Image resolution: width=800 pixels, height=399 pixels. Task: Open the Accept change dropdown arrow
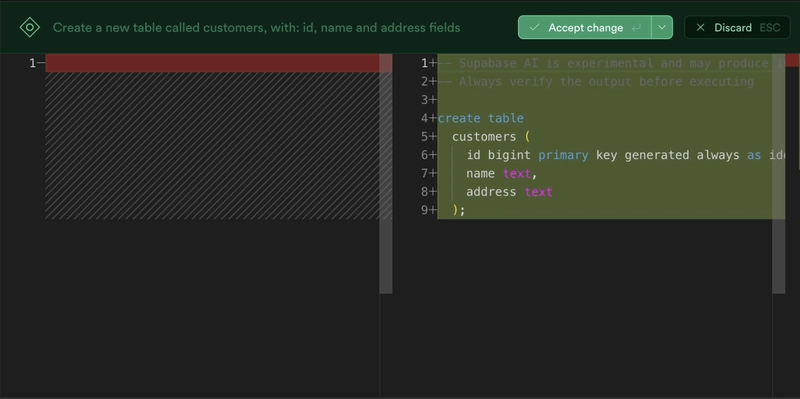pyautogui.click(x=662, y=28)
